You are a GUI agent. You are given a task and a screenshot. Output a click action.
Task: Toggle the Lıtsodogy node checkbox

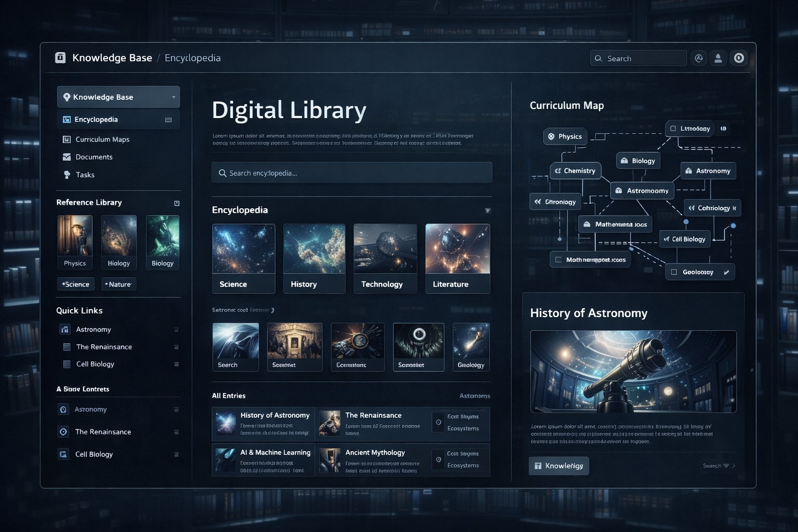coord(673,129)
